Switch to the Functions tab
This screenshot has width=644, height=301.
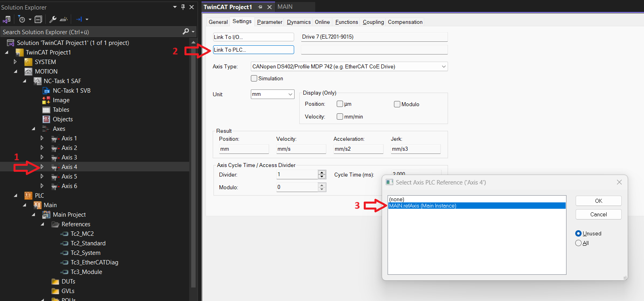tap(347, 22)
